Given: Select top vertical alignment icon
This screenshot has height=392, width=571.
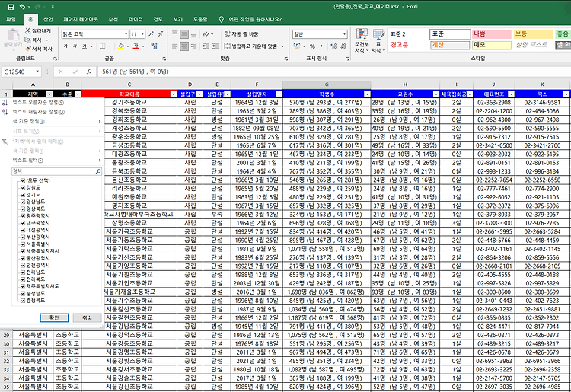Looking at the screenshot, I should coord(175,34).
